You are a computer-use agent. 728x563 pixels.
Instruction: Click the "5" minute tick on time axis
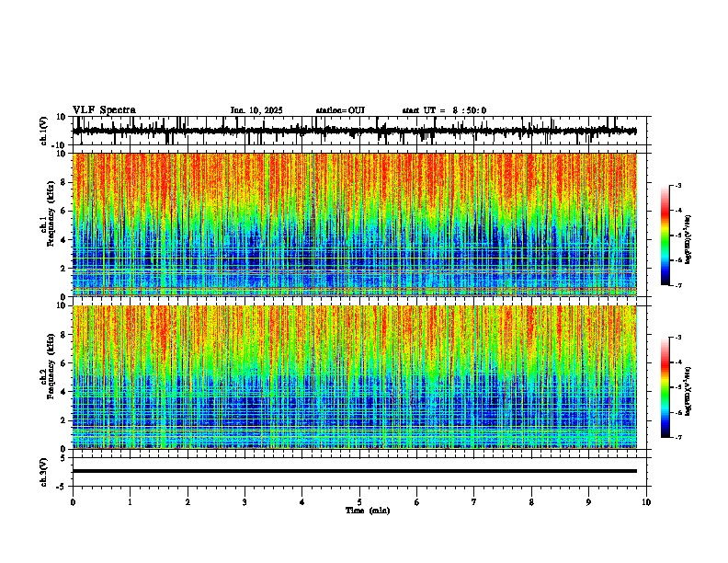(359, 502)
